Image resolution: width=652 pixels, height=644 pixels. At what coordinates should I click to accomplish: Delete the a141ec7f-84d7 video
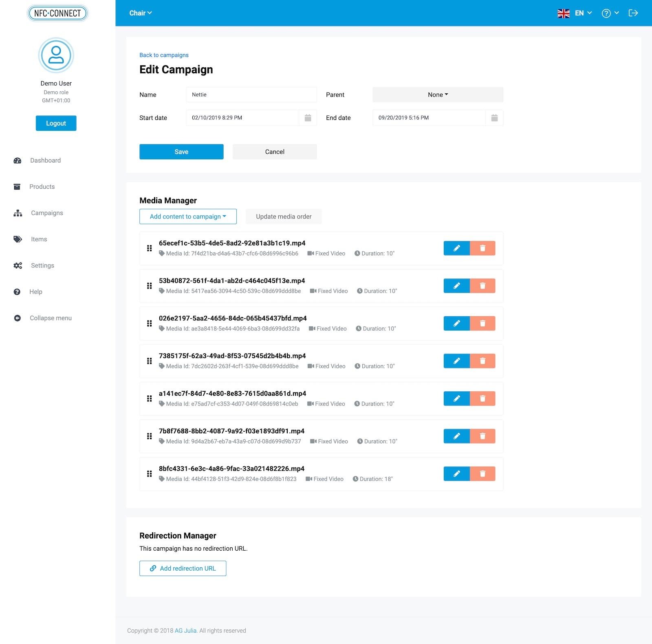coord(482,399)
